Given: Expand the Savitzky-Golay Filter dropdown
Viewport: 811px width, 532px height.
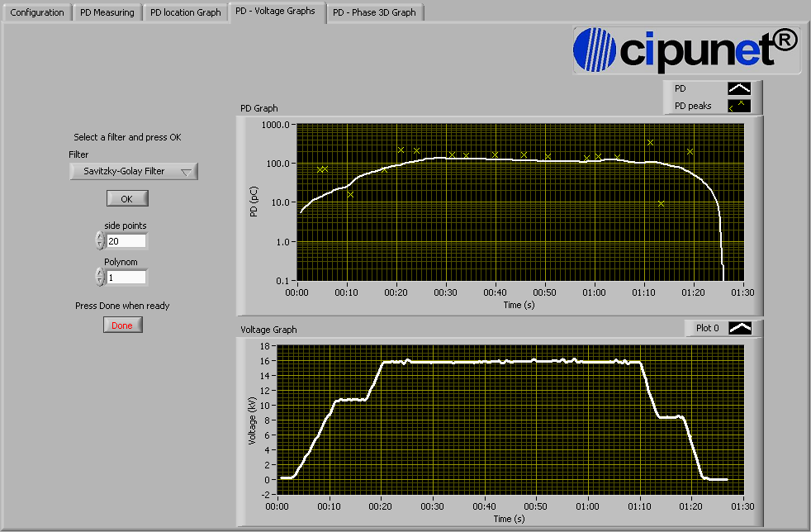Looking at the screenshot, I should [134, 172].
